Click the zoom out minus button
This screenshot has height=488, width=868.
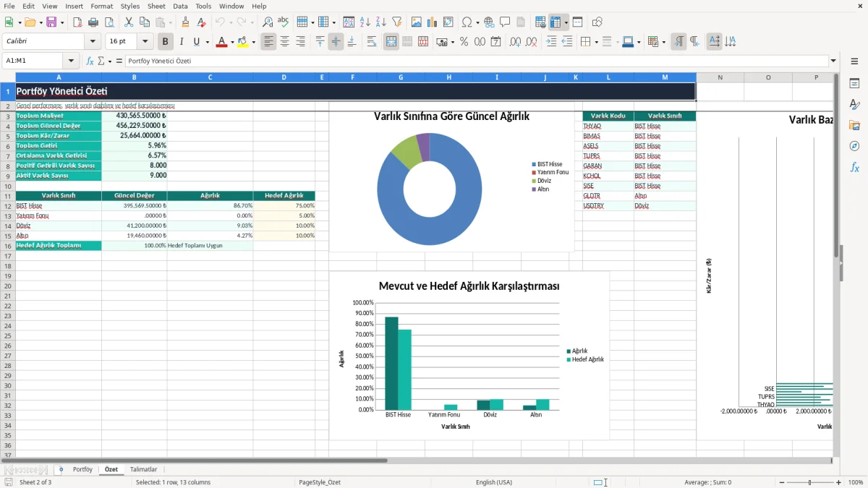[781, 482]
